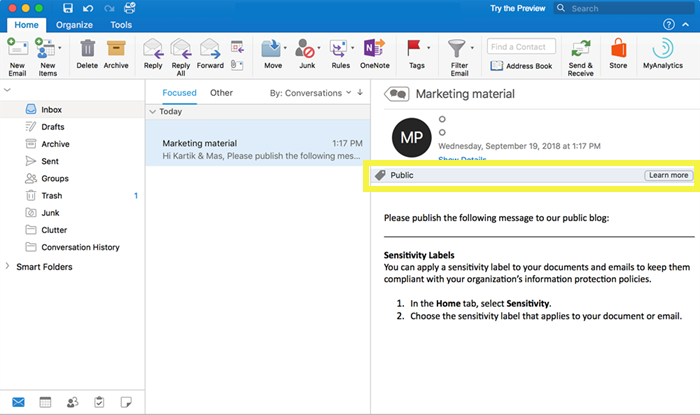Switch to the Organize tab
This screenshot has width=700, height=415.
[74, 24]
